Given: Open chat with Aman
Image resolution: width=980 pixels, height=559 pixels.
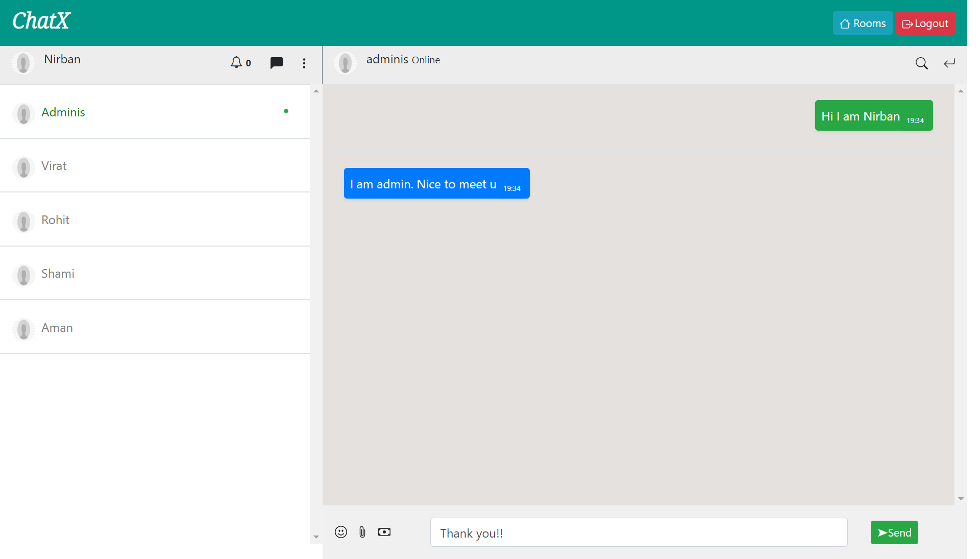Looking at the screenshot, I should coord(155,327).
